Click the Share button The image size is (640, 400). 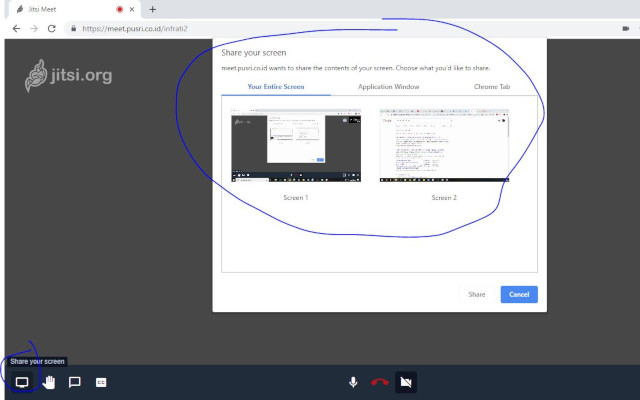point(477,294)
